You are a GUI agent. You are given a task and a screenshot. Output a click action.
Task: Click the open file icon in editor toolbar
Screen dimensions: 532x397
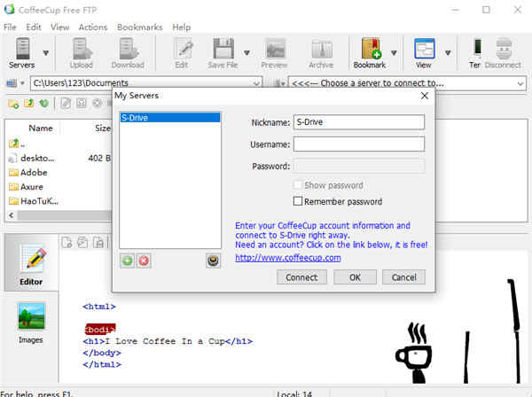[x=82, y=243]
